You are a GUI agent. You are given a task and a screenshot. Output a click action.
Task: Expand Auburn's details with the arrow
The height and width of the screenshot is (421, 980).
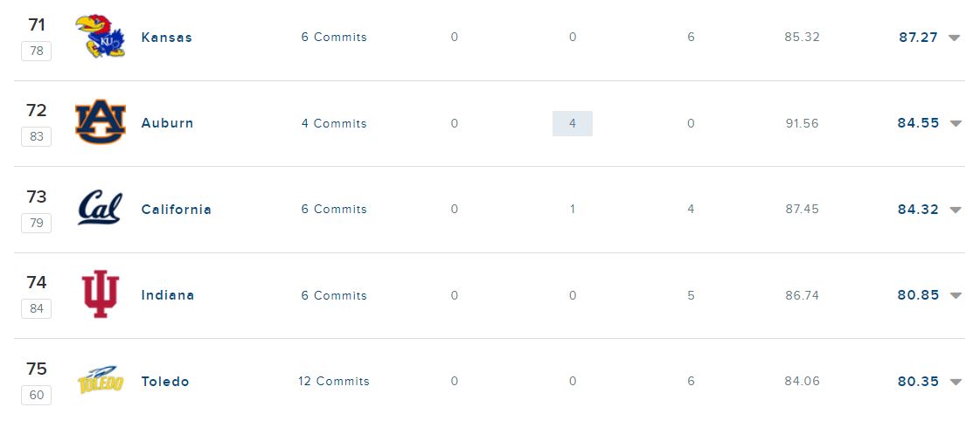click(955, 123)
